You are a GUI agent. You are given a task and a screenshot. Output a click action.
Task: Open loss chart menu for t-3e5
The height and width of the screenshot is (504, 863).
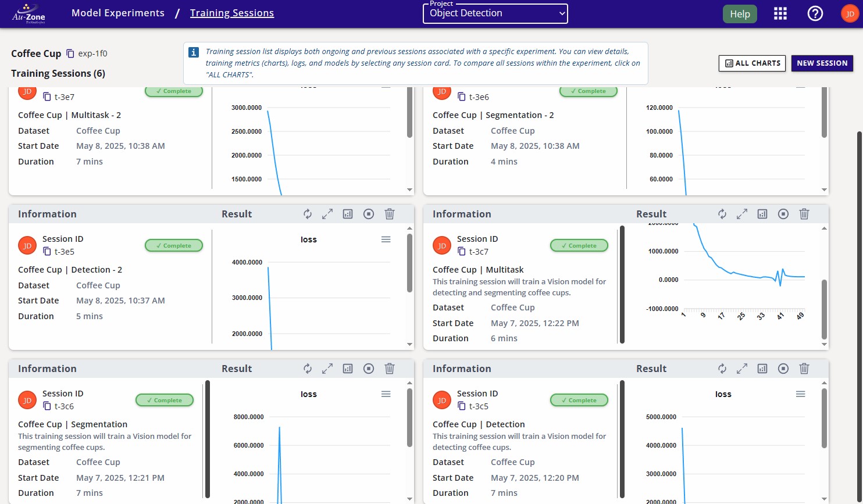pyautogui.click(x=386, y=240)
